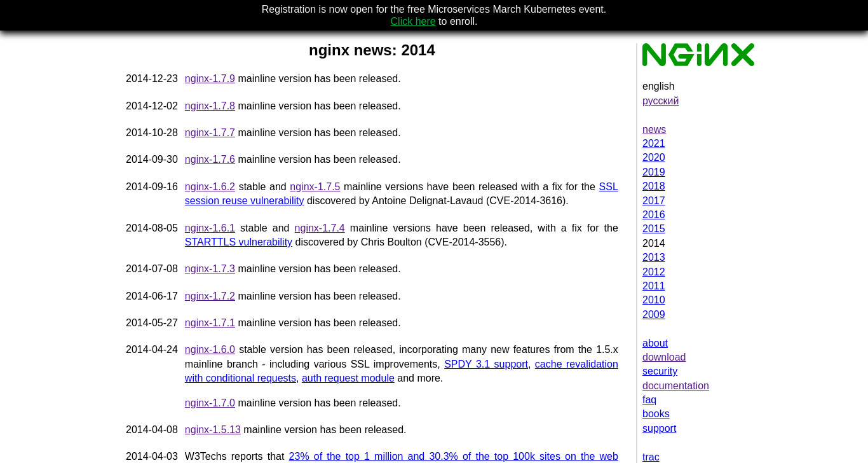Screen dimensions: 868x463
Task: Open the 2009 news archive
Action: coord(653,315)
